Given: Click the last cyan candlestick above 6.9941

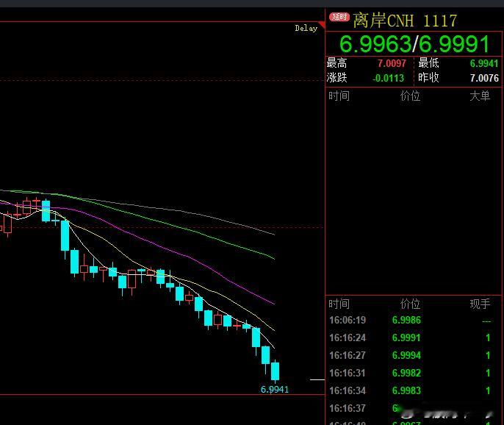Looking at the screenshot, I should click(275, 371).
